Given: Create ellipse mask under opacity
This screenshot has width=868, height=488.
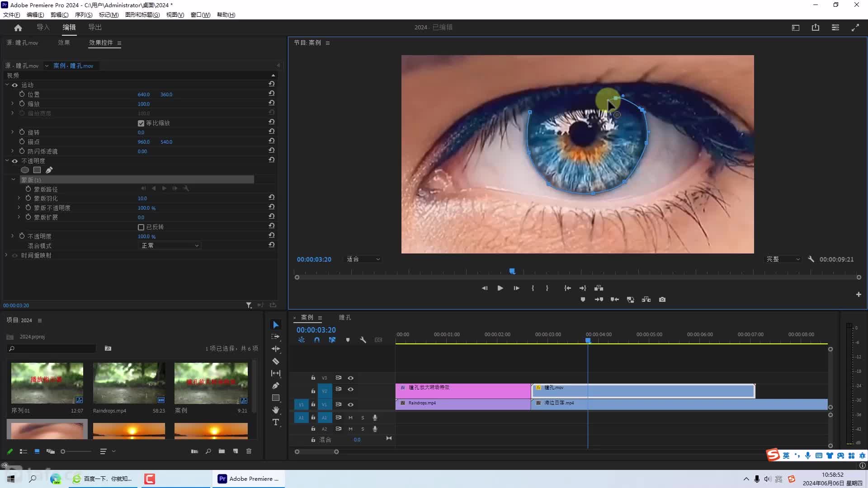Looking at the screenshot, I should [x=25, y=170].
